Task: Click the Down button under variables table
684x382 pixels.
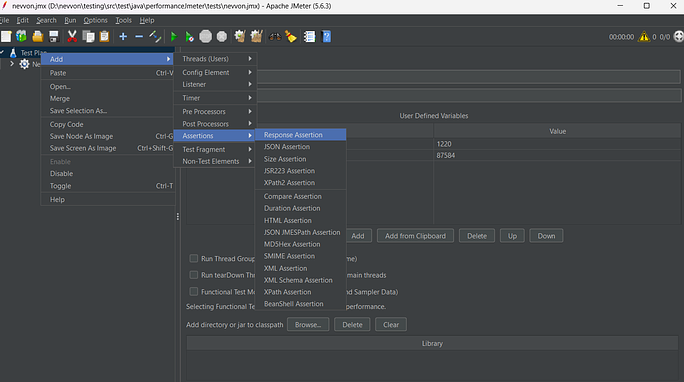Action: coord(546,236)
